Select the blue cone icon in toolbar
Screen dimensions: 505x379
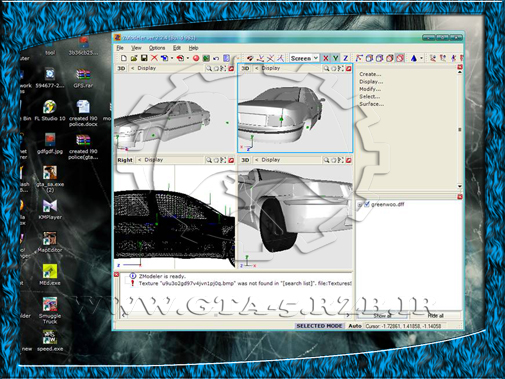click(x=414, y=58)
